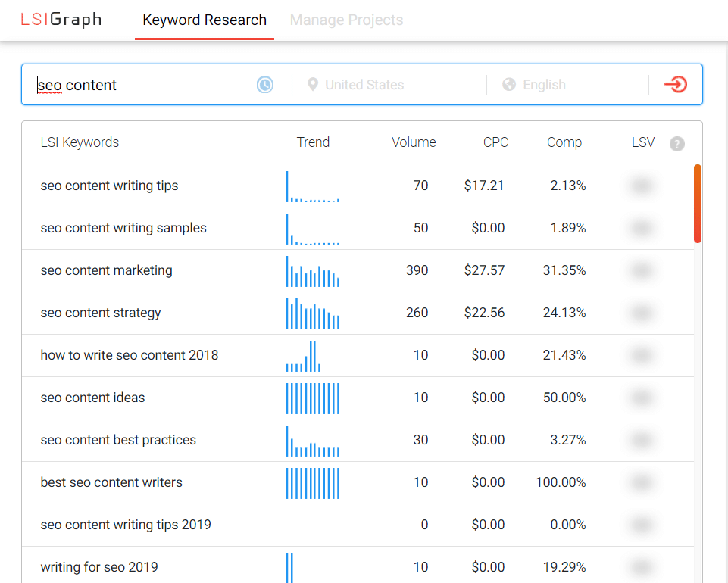Screen dimensions: 728x583
Task: Sort by Comp column header
Action: tap(564, 142)
